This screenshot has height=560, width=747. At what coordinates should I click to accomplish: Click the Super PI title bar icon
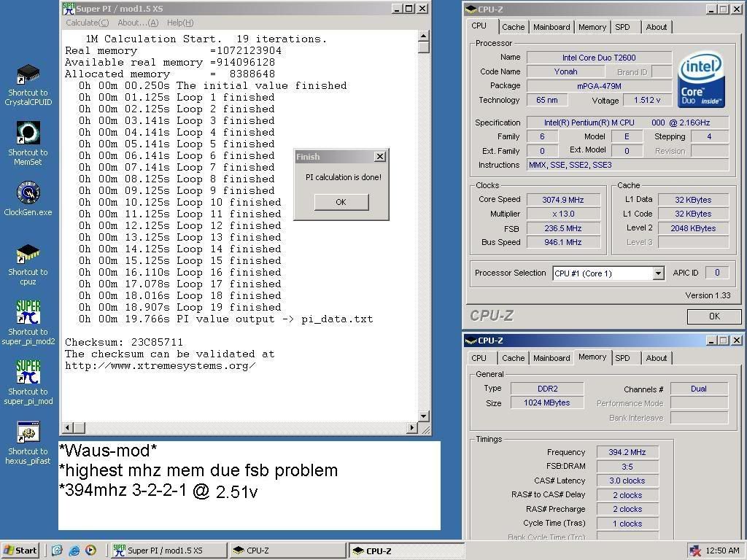[x=69, y=9]
